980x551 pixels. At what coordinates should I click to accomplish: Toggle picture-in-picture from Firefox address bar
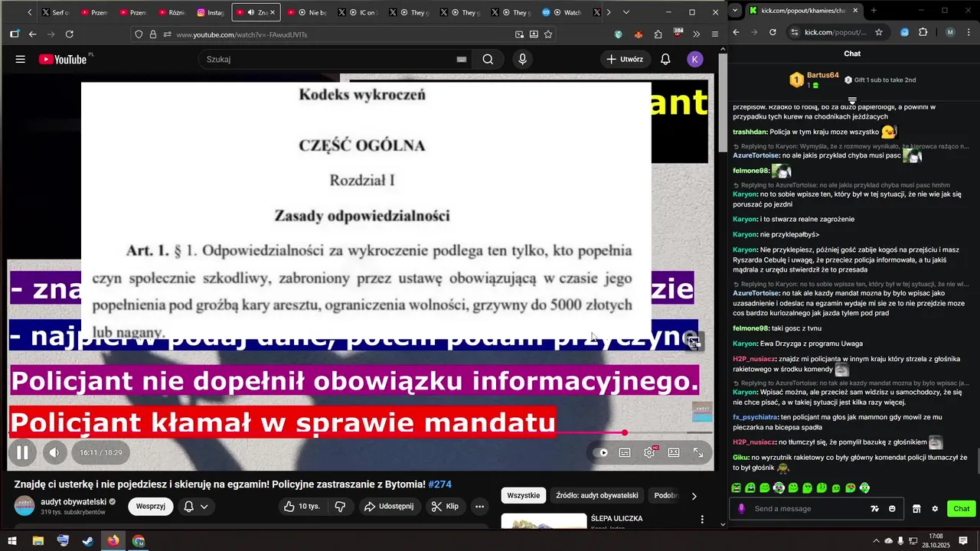point(520,34)
